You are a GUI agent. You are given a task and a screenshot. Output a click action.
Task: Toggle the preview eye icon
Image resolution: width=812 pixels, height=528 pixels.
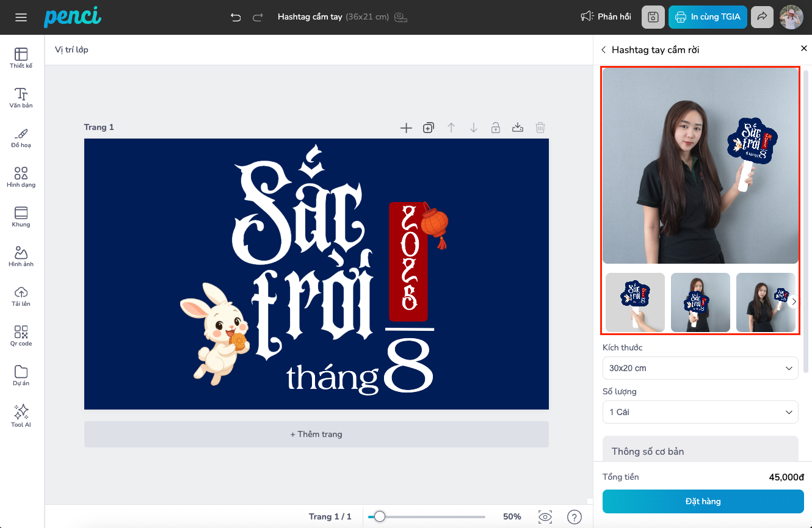(545, 517)
